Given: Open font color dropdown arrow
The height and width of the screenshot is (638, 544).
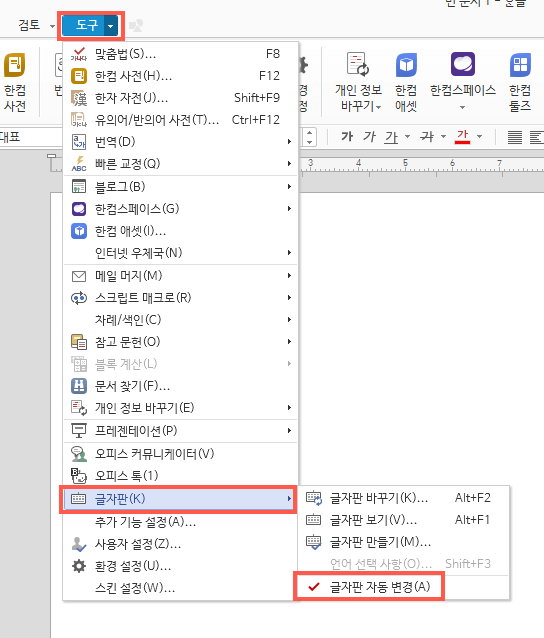Looking at the screenshot, I should coord(480,137).
